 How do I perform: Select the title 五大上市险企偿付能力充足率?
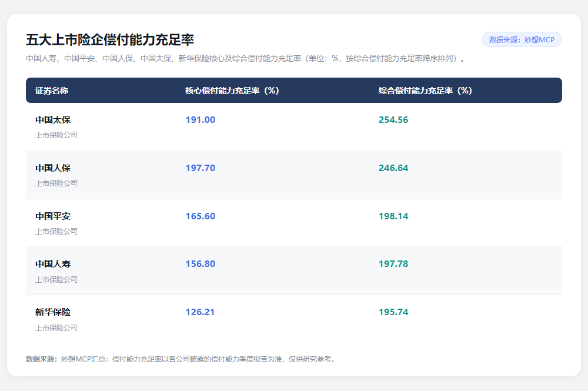tap(110, 40)
